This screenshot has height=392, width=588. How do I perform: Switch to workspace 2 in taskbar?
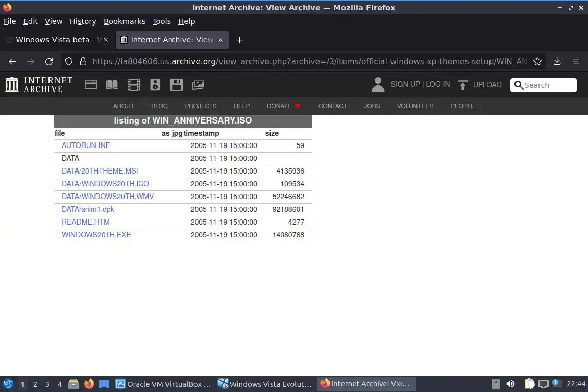(x=35, y=384)
